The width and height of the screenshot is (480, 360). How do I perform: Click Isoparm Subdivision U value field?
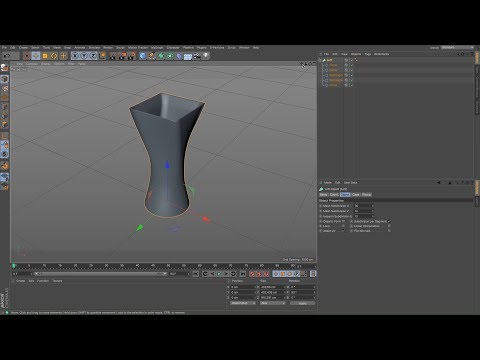[363, 216]
